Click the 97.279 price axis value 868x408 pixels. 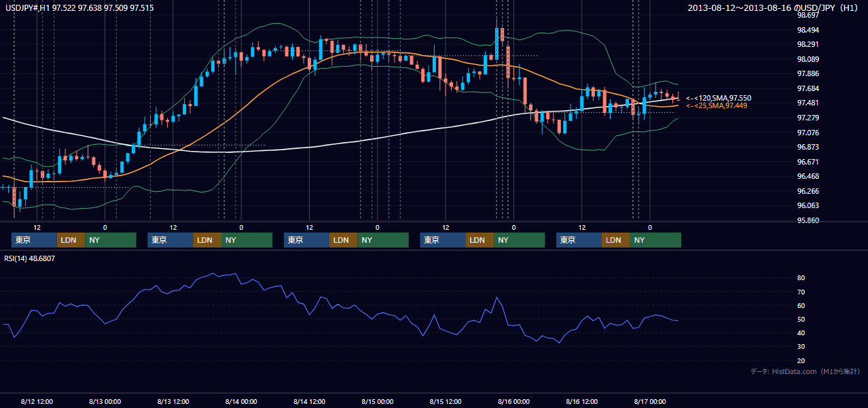[807, 118]
